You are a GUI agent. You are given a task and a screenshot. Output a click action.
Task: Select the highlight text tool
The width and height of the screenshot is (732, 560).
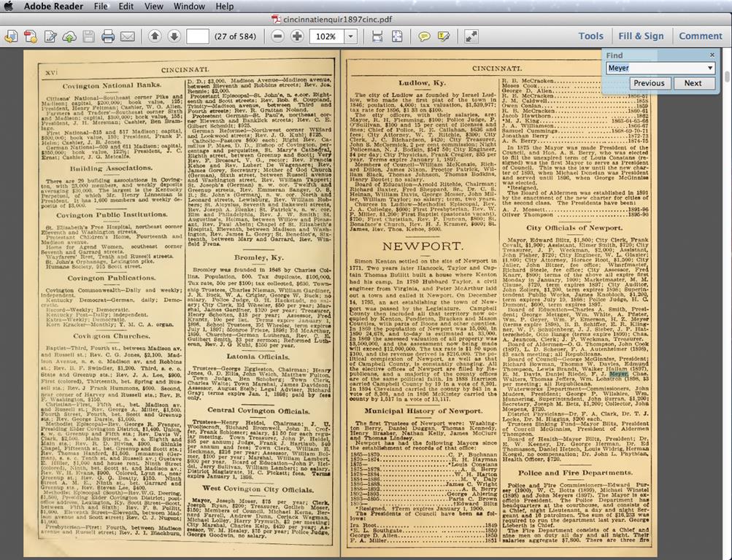pos(444,36)
